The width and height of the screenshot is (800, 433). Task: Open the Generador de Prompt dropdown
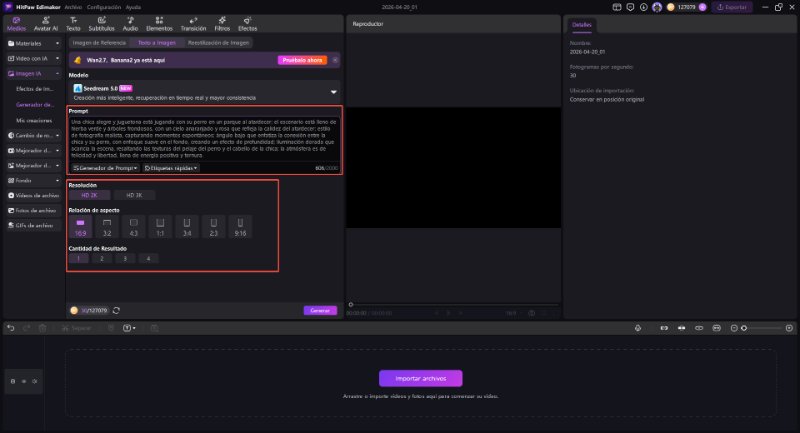105,168
